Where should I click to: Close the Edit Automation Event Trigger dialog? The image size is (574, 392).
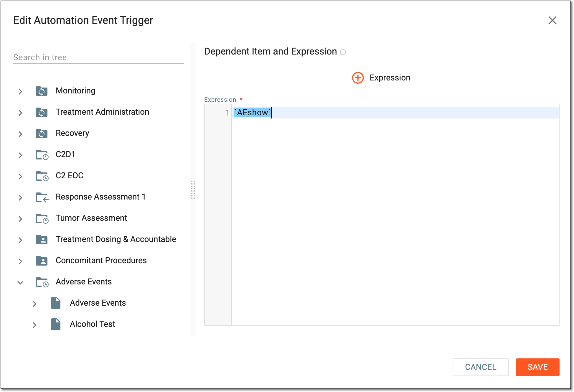[552, 20]
